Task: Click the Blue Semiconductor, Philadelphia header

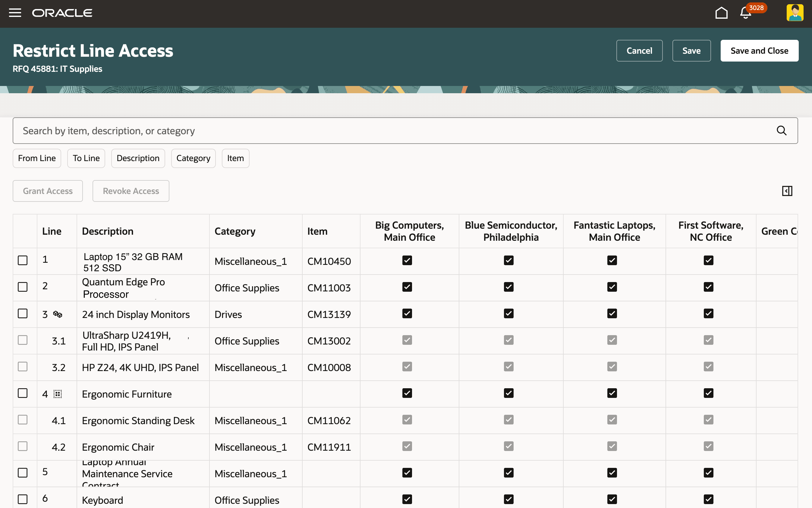Action: [511, 231]
